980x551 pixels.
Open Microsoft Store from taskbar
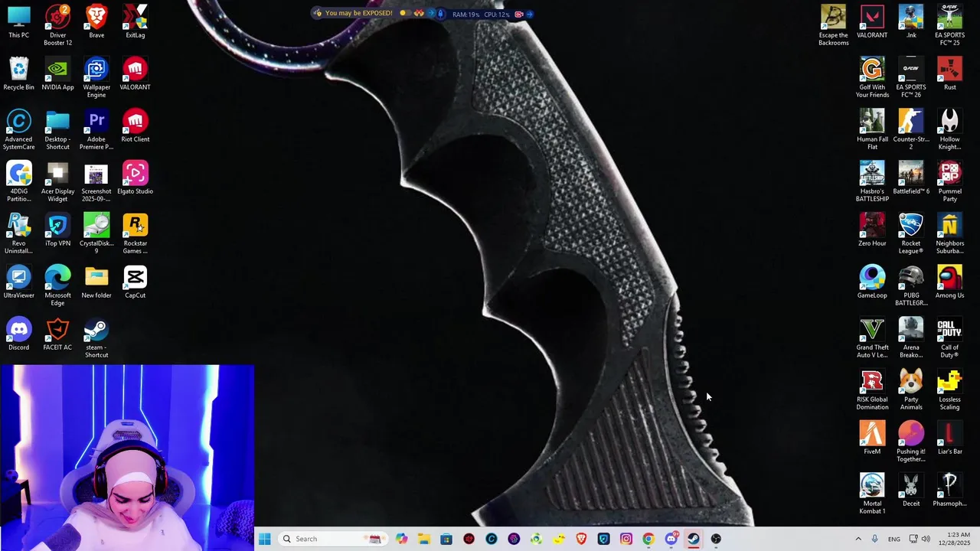(x=446, y=539)
